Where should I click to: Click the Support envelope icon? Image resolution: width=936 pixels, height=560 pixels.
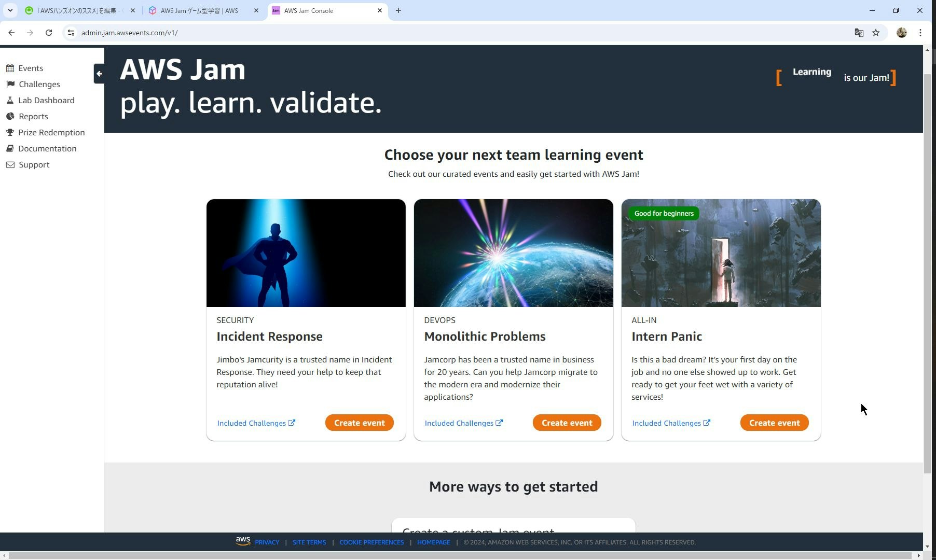[x=10, y=164]
